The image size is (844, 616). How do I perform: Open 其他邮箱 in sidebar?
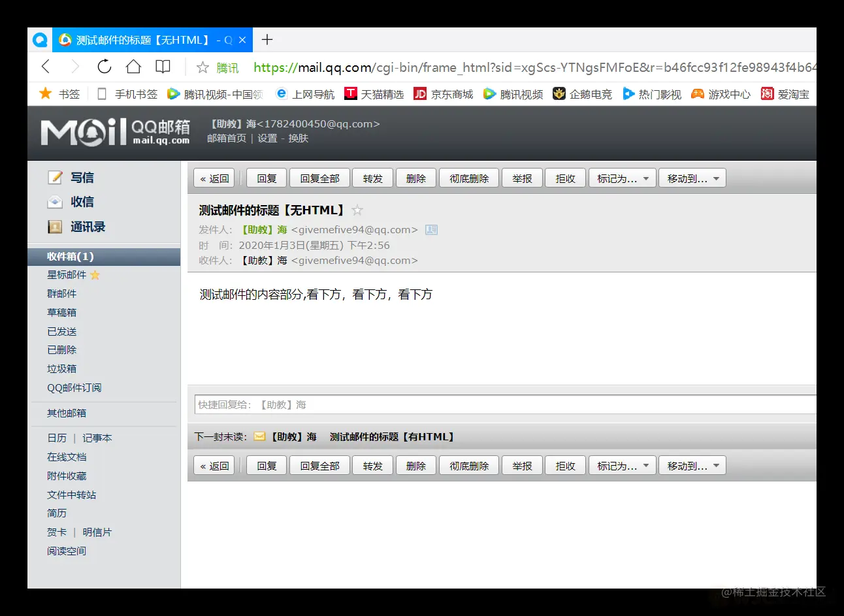tap(67, 413)
